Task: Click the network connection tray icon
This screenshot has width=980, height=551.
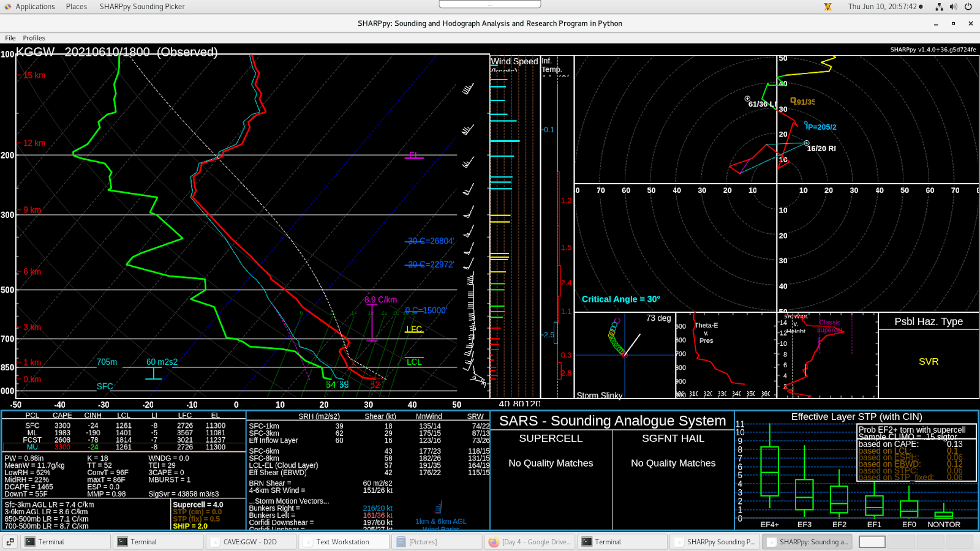Action: pos(939,7)
